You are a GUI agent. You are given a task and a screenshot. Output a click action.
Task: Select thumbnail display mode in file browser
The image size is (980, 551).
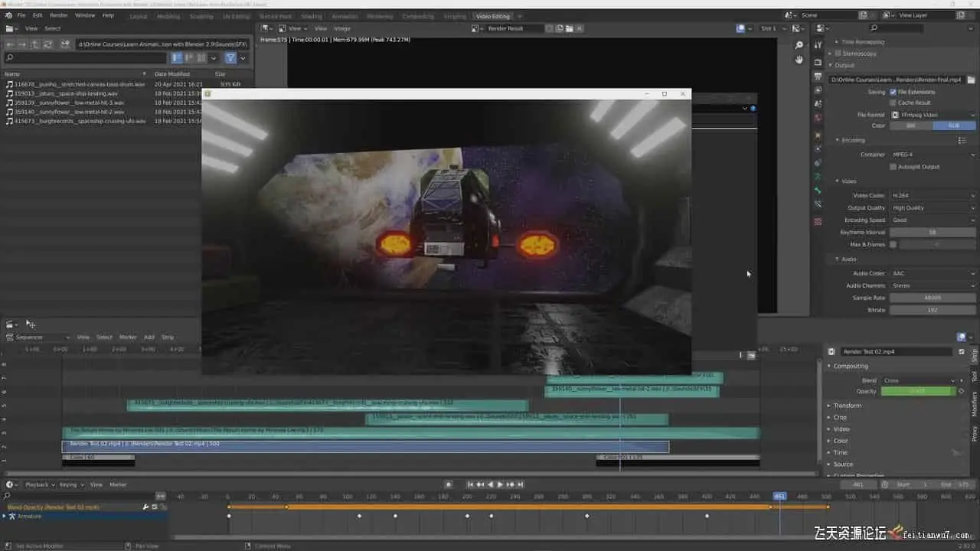click(x=201, y=57)
